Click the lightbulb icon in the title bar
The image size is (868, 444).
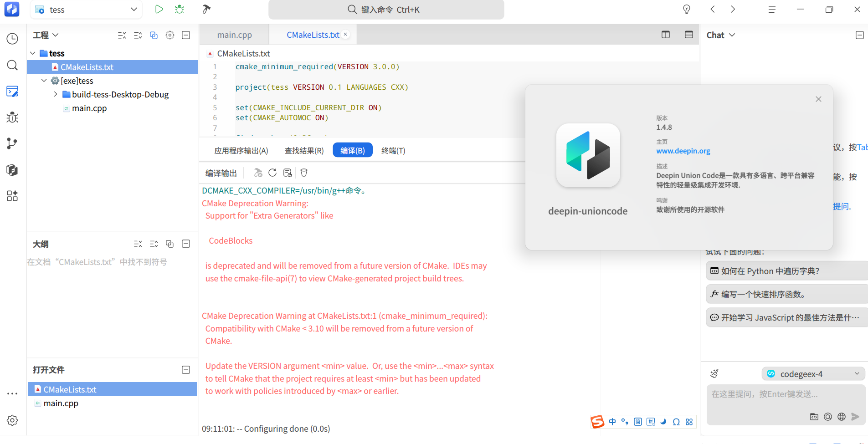(x=687, y=10)
